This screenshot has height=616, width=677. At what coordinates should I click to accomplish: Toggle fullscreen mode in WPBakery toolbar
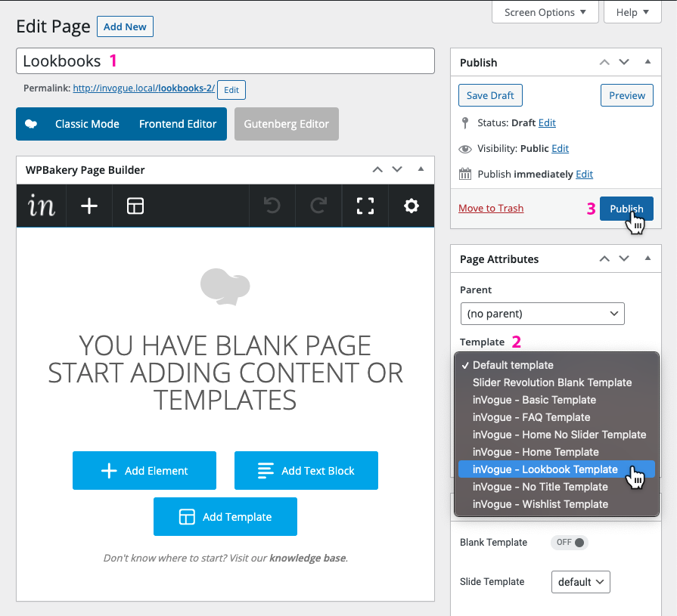coord(365,206)
